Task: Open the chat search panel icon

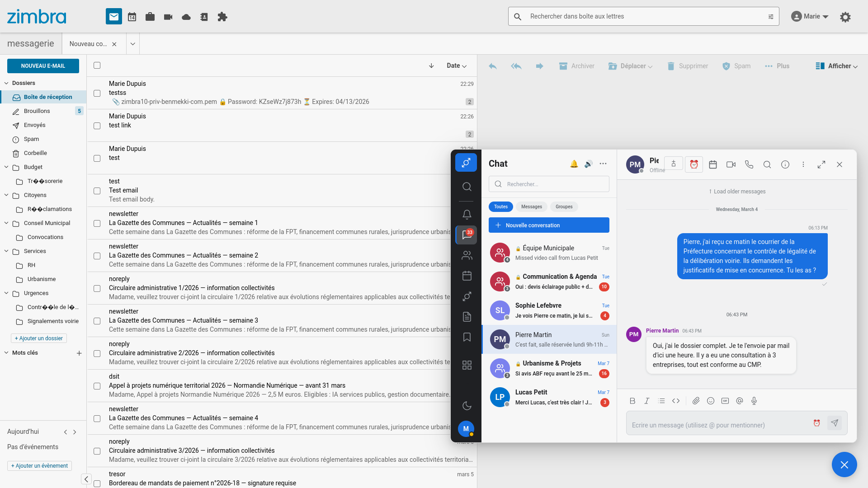Action: pos(467,187)
